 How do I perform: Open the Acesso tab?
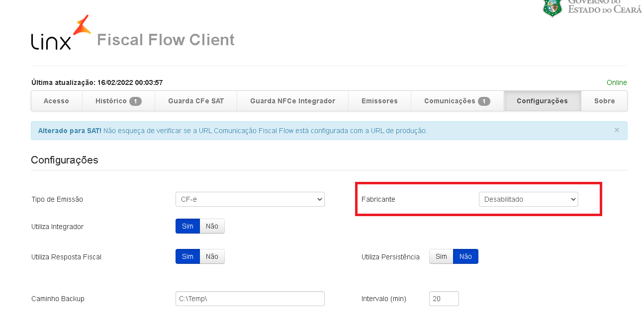coord(56,101)
